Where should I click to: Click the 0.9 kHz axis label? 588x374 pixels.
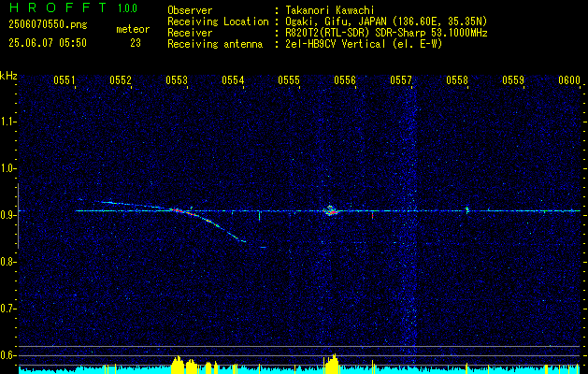pyautogui.click(x=7, y=215)
